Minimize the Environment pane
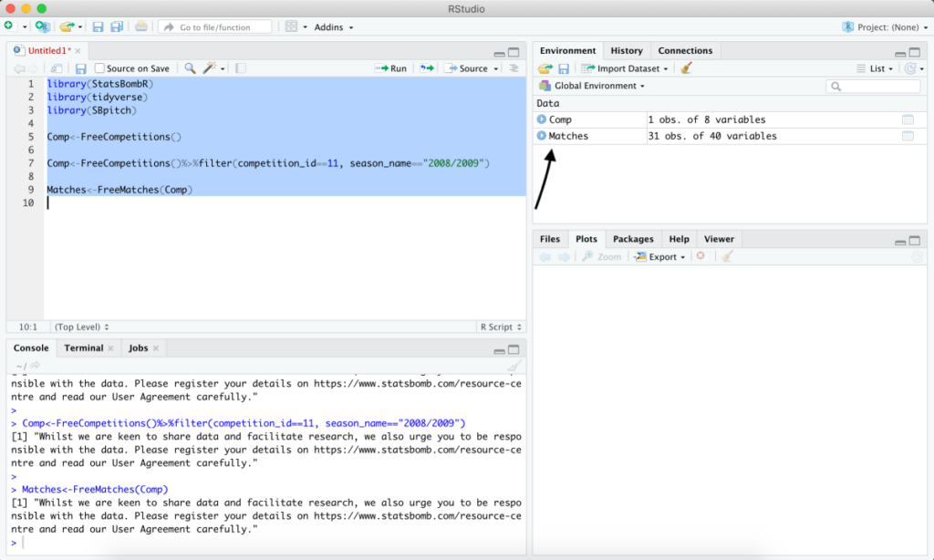This screenshot has height=560, width=934. (x=900, y=52)
